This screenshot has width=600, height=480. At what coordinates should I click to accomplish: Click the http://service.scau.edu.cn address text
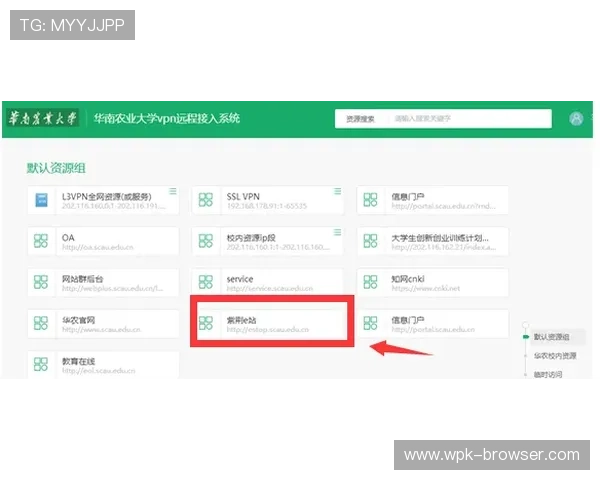tap(270, 288)
